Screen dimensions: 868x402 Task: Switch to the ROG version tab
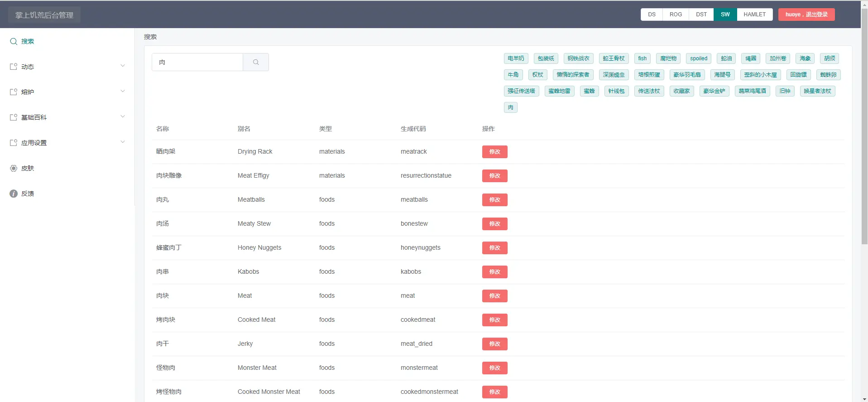[x=676, y=15]
